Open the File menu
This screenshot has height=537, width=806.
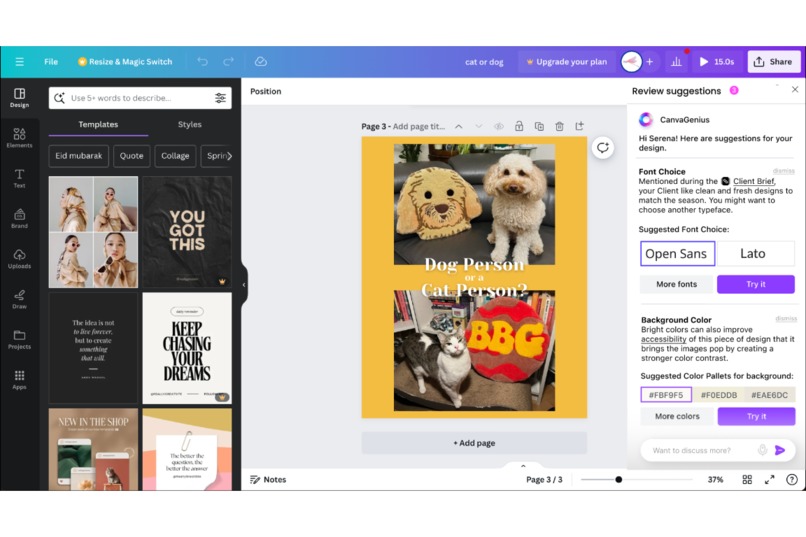pos(51,62)
